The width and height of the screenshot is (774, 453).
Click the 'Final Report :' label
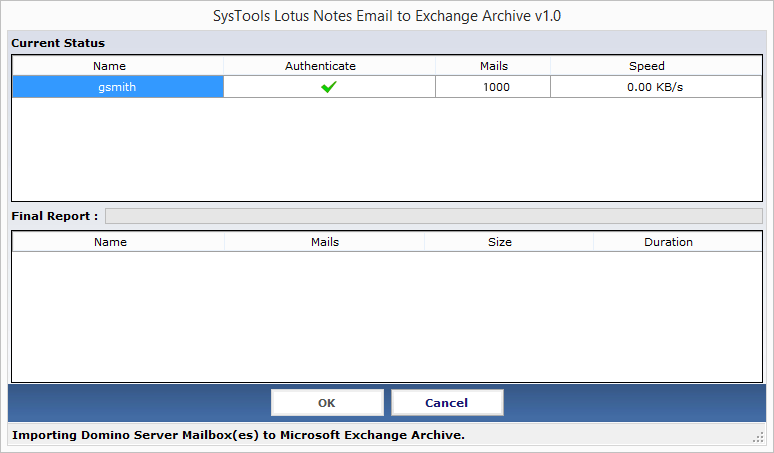tap(55, 216)
